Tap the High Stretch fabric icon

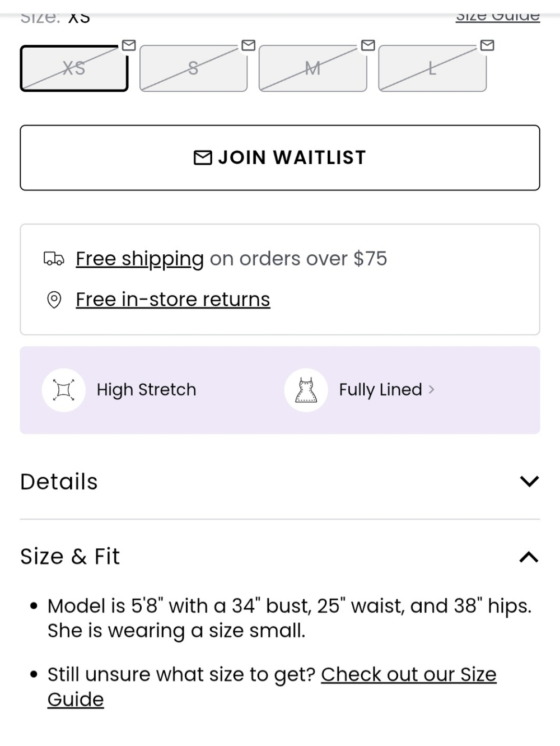(x=64, y=390)
